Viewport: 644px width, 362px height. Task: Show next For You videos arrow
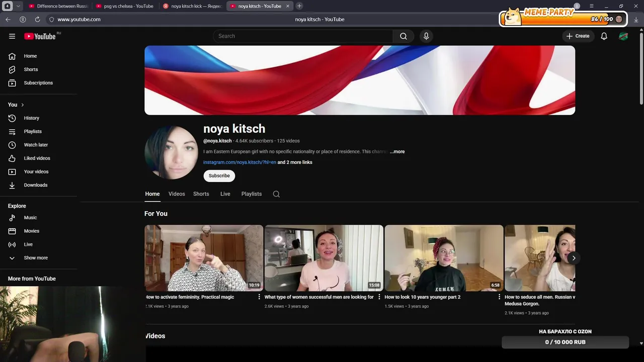(574, 258)
